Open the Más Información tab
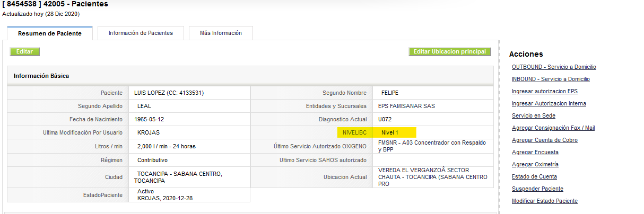Viewport: 644px width, 214px height. pos(221,33)
